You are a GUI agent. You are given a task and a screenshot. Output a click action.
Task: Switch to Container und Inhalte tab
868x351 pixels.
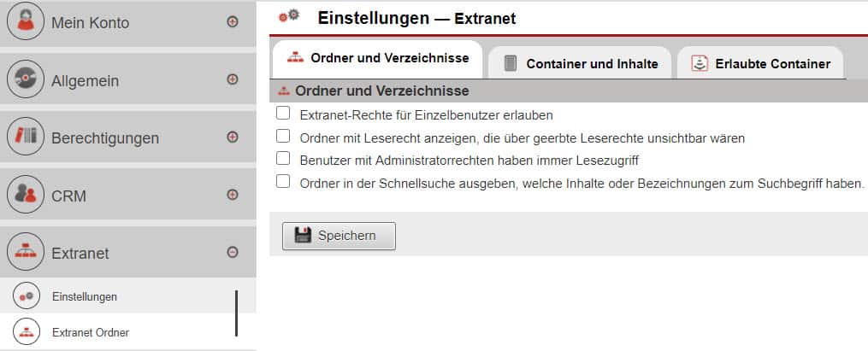(580, 63)
